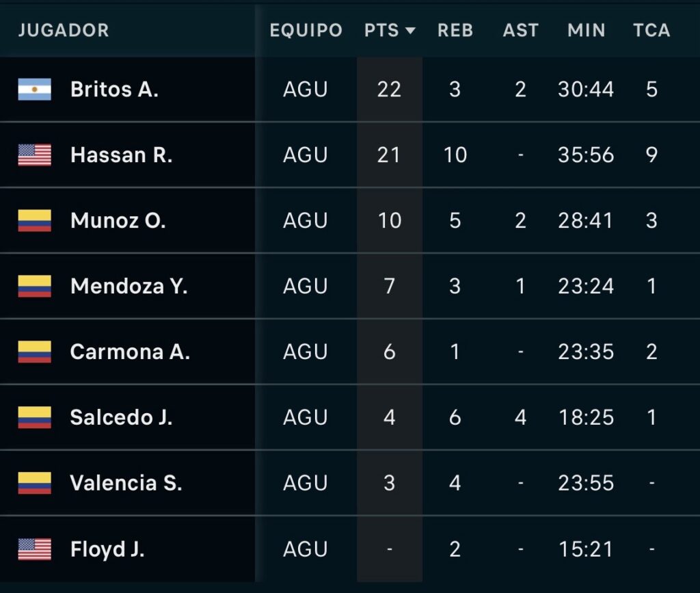Click the JUGADOR column header
700x593 pixels.
click(64, 31)
